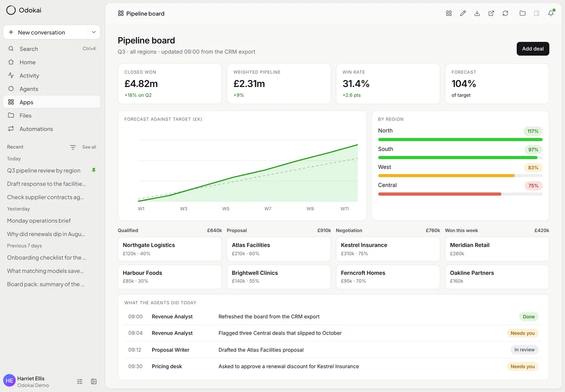Click the West region progress bar
Image resolution: width=565 pixels, height=392 pixels.
tap(460, 176)
